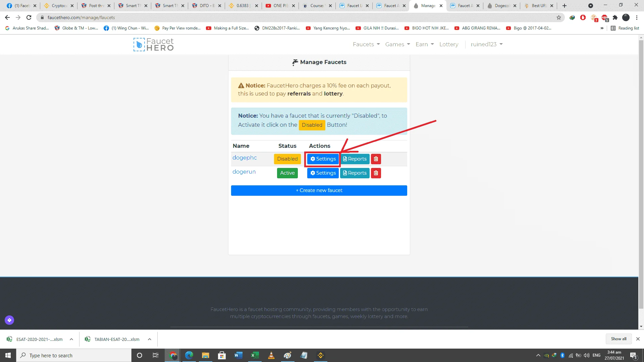Expand options for TABIAN-ESAT download
Image resolution: width=644 pixels, height=362 pixels.
click(150, 339)
